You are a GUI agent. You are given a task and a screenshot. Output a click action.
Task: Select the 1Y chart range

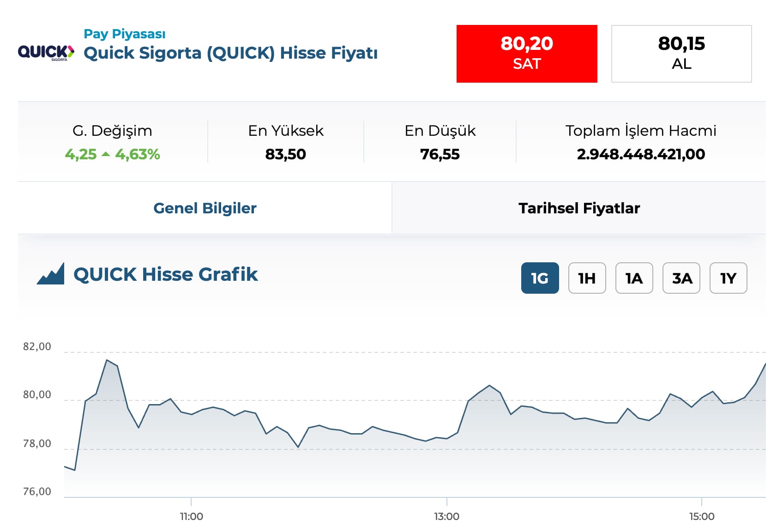pyautogui.click(x=729, y=278)
